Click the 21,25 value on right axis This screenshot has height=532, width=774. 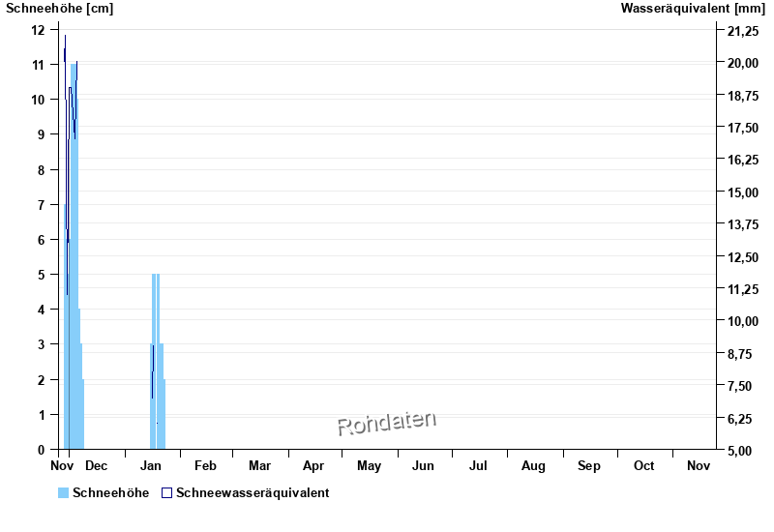click(x=743, y=32)
